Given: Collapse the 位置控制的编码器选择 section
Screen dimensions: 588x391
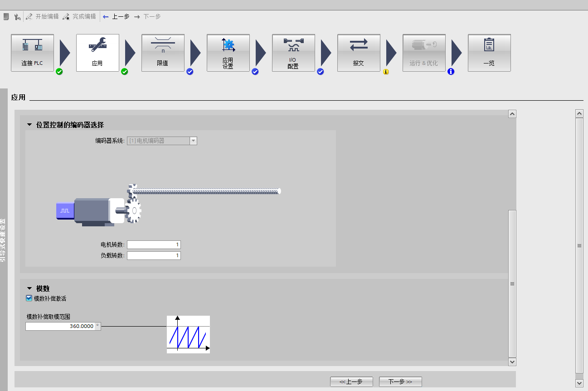Looking at the screenshot, I should coord(29,125).
